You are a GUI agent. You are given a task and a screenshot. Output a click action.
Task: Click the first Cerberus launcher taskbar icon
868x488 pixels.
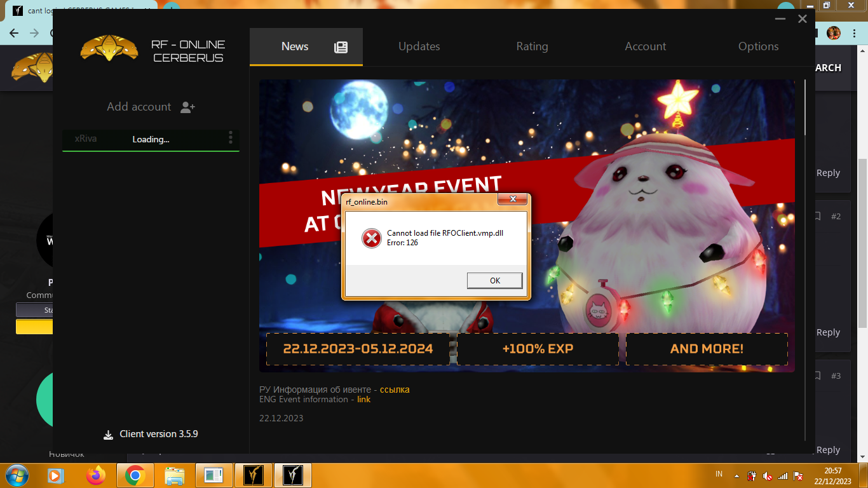pos(254,475)
